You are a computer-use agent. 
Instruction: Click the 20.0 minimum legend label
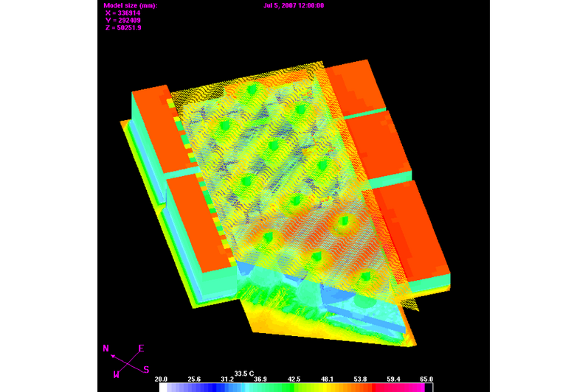point(162,379)
